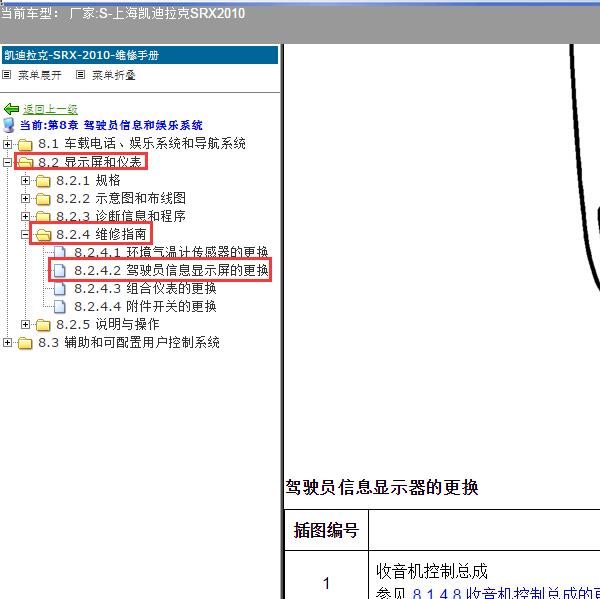Click document icon of 8.2.4.3 组合仪表的更换
The height and width of the screenshot is (599, 600).
60,288
